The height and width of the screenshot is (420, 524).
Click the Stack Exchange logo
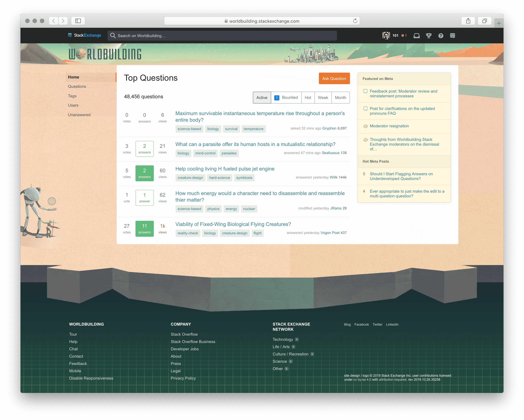(85, 35)
